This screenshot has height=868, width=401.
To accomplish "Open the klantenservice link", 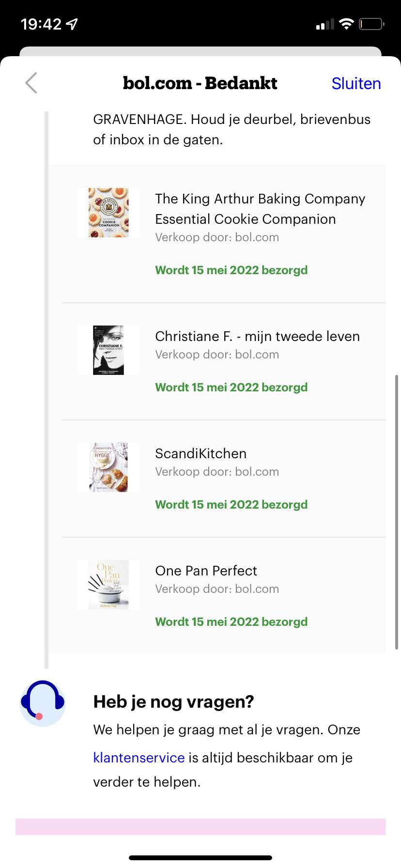I will tap(139, 758).
